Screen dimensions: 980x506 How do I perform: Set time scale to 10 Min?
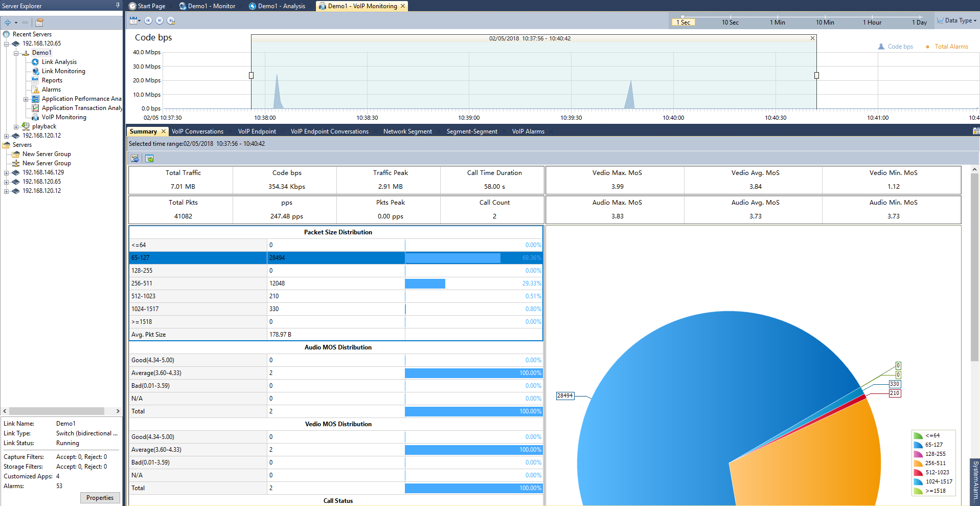click(825, 22)
